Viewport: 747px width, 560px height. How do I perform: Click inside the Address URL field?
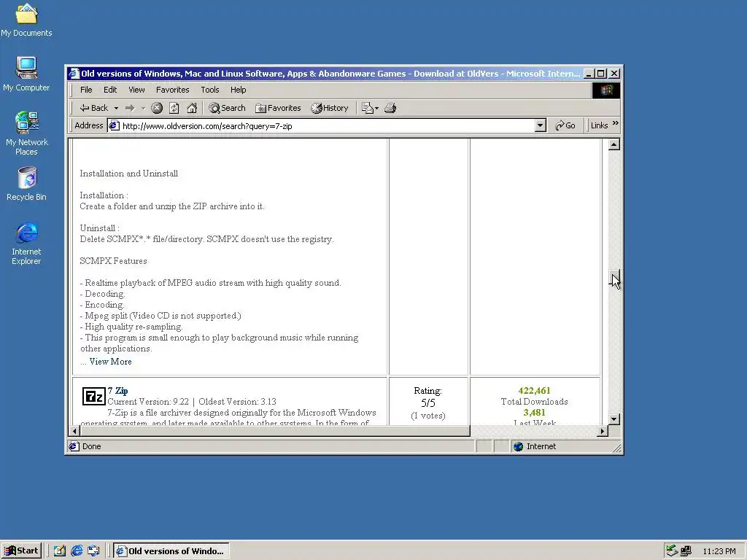tap(328, 125)
